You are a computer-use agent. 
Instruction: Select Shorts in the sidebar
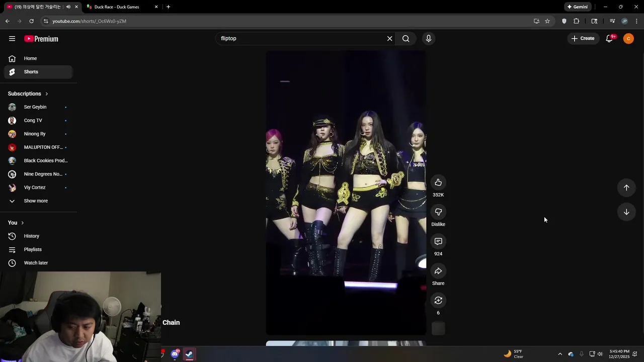[x=38, y=72]
